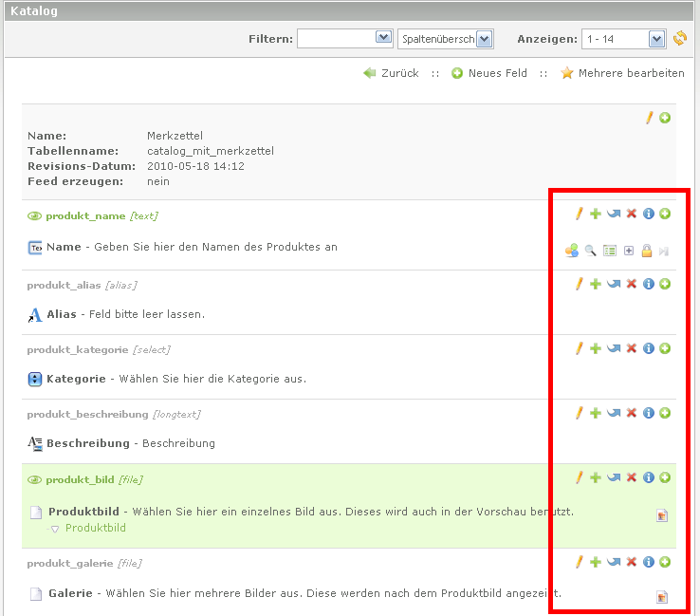Screen dimensions: 700x616
Task: Click the green plus copy icon for produkt_bild
Action: 596,477
